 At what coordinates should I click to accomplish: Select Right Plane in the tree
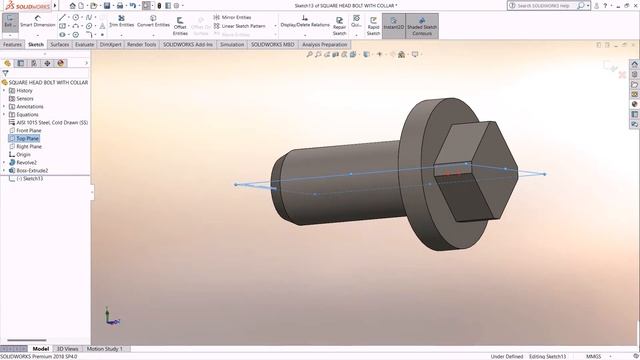click(25, 147)
